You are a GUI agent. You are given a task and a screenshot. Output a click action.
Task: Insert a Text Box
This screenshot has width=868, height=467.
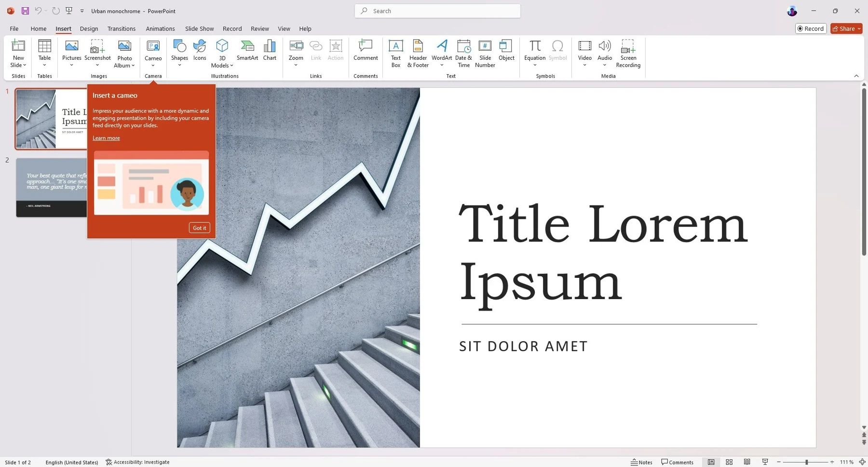coord(395,54)
